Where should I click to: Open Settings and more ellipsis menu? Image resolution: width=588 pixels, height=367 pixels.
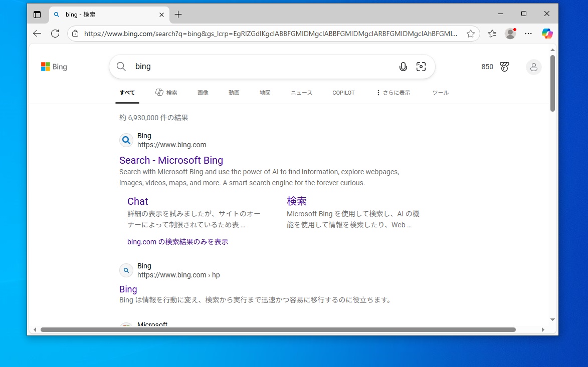[528, 34]
